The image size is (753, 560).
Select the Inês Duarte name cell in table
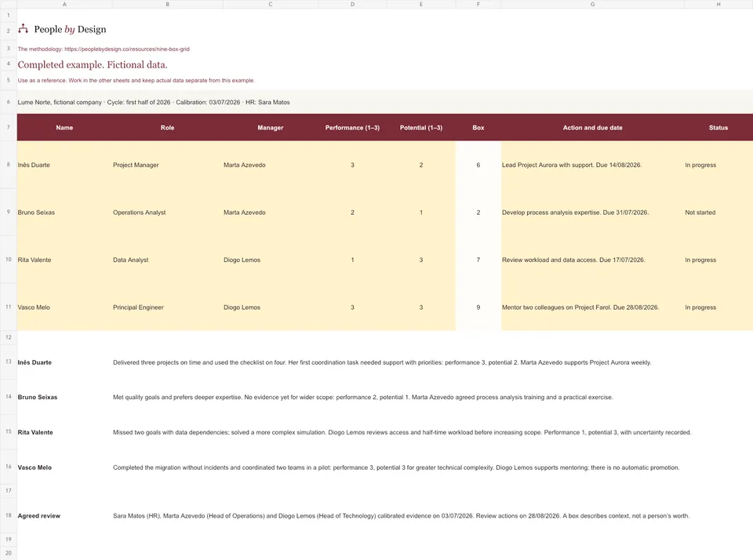click(64, 165)
